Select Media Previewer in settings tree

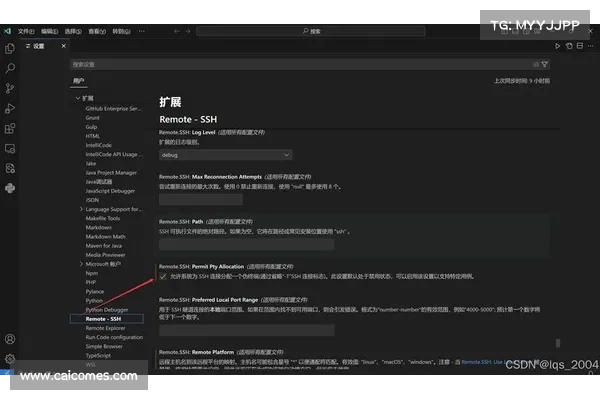[x=105, y=255]
